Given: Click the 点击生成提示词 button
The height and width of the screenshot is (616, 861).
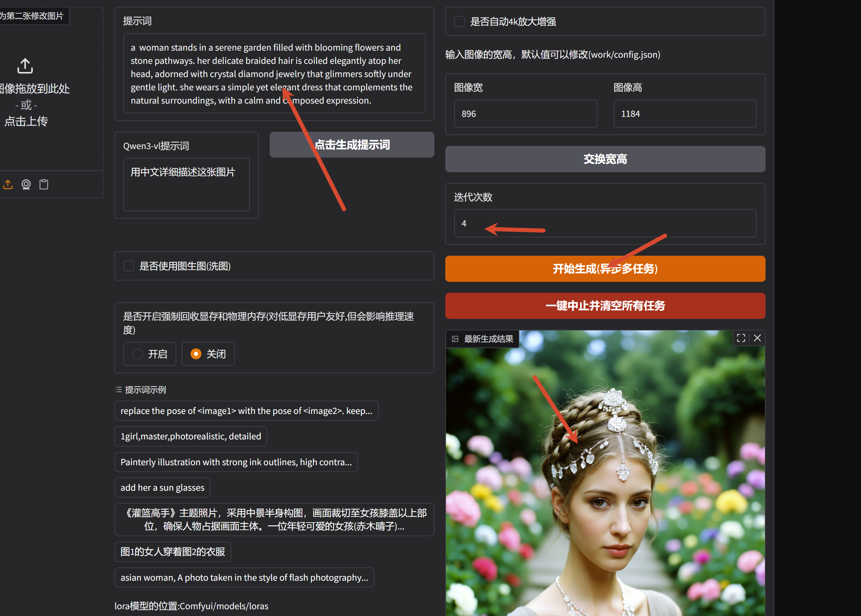Looking at the screenshot, I should [x=352, y=145].
